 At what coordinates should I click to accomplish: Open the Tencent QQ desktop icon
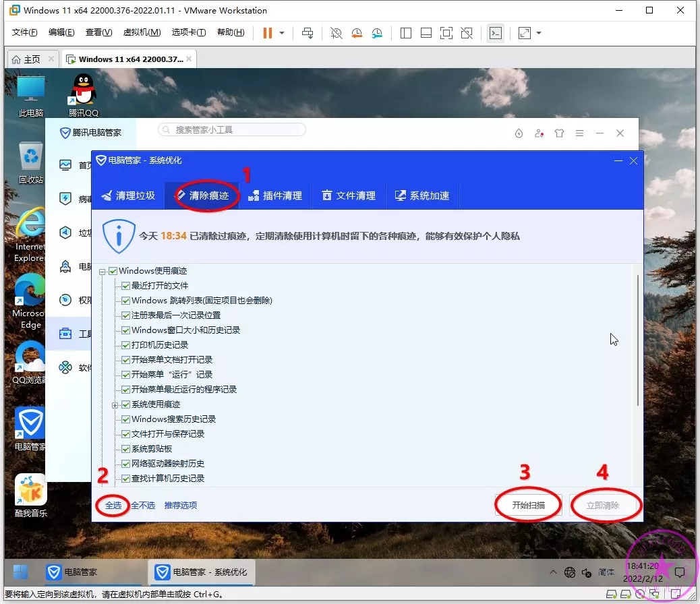[x=84, y=94]
